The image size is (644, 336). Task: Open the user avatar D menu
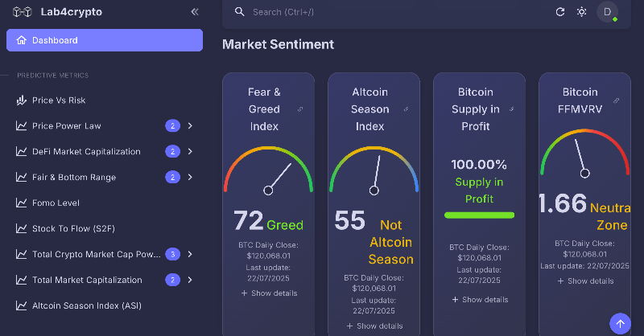pyautogui.click(x=607, y=12)
